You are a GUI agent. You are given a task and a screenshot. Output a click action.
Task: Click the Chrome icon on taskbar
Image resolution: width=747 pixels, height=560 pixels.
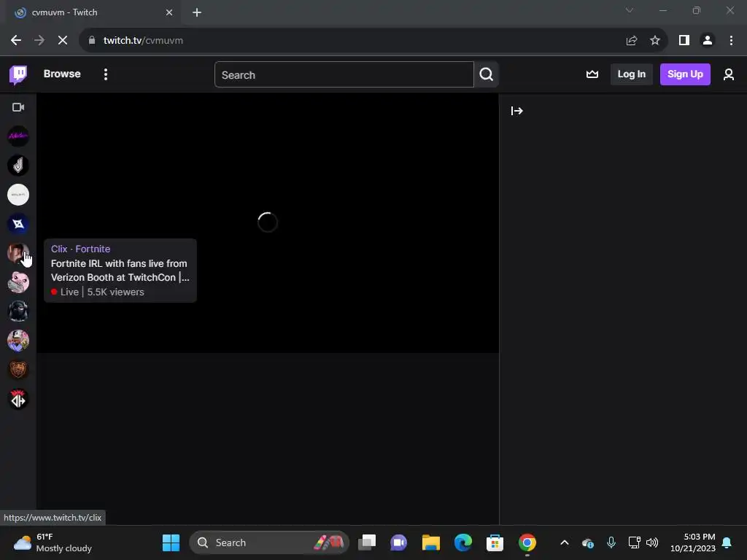(527, 542)
